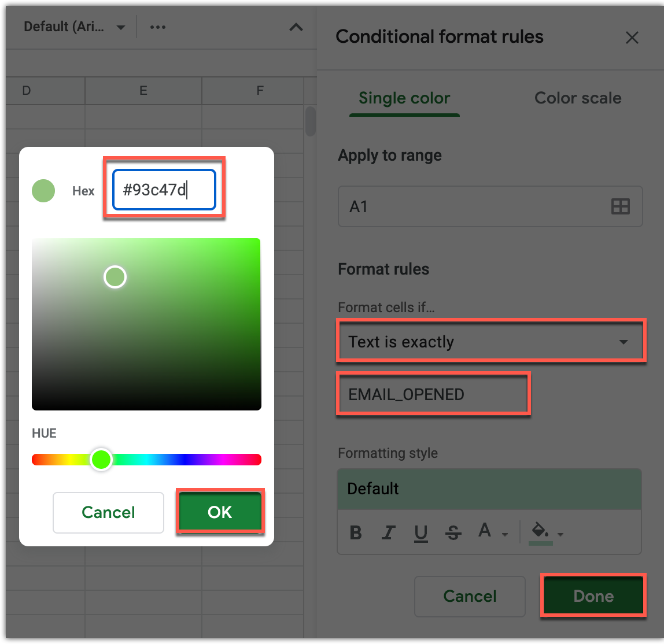Open the Format cells if dropdown
Viewport: 664px width, 644px height.
pyautogui.click(x=490, y=341)
